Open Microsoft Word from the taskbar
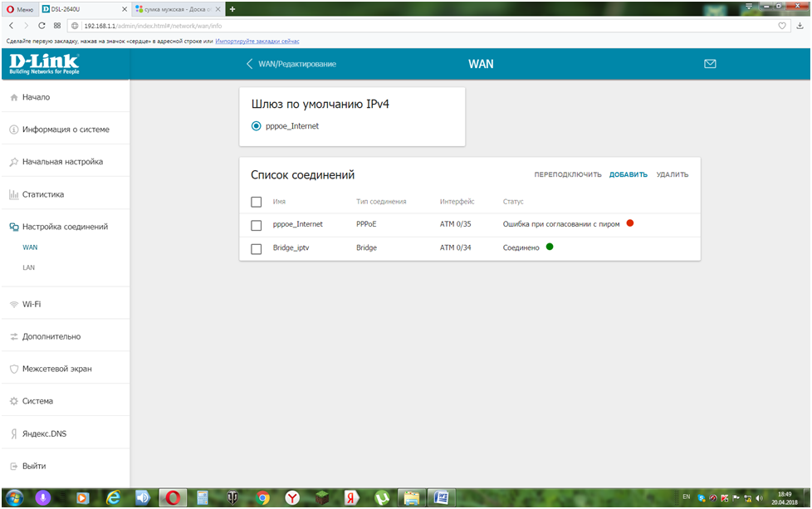The height and width of the screenshot is (509, 812). [441, 497]
